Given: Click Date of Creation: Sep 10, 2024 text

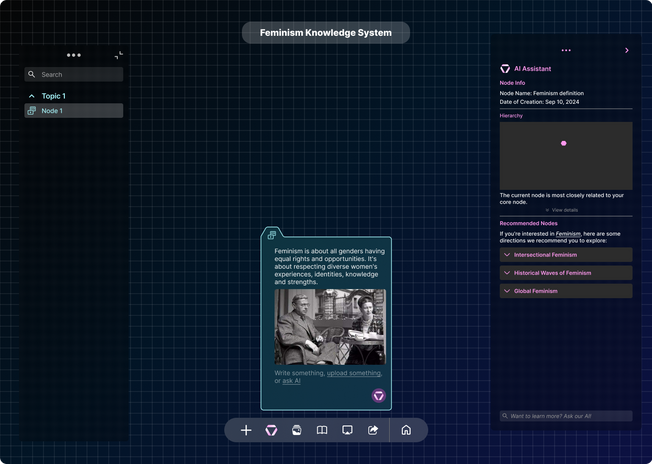Looking at the screenshot, I should [539, 102].
